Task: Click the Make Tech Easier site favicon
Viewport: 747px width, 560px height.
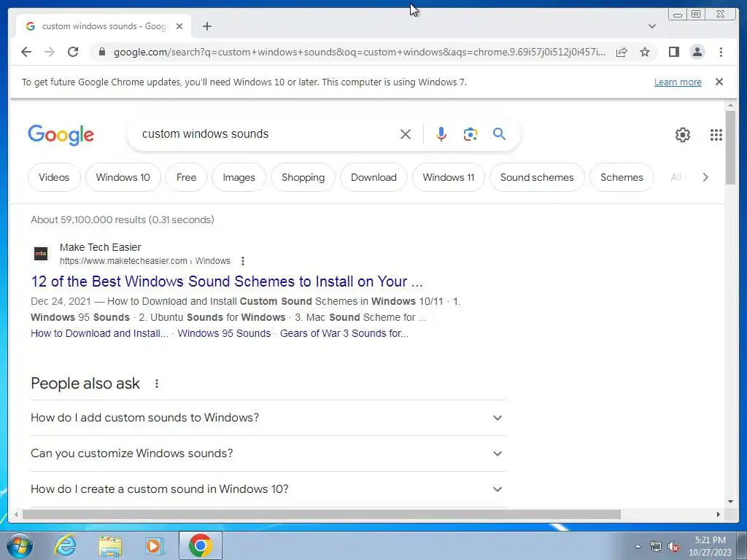Action: 41,253
